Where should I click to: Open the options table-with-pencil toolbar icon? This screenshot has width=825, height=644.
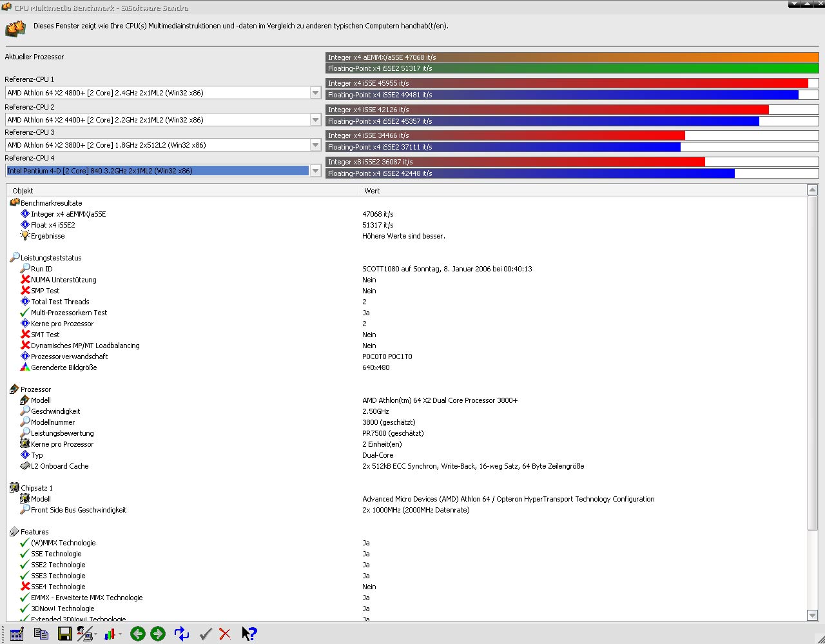pyautogui.click(x=17, y=634)
